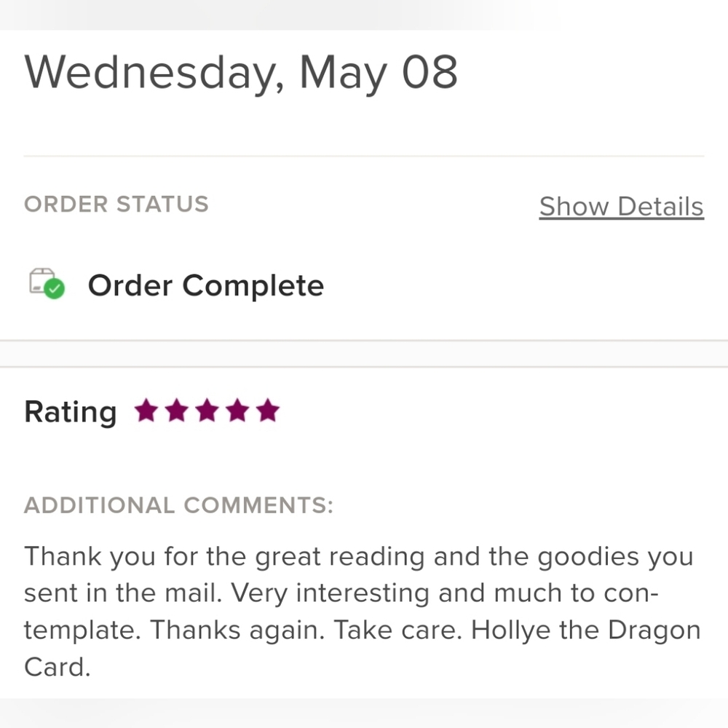
Task: Select the fifth rating star
Action: click(268, 411)
